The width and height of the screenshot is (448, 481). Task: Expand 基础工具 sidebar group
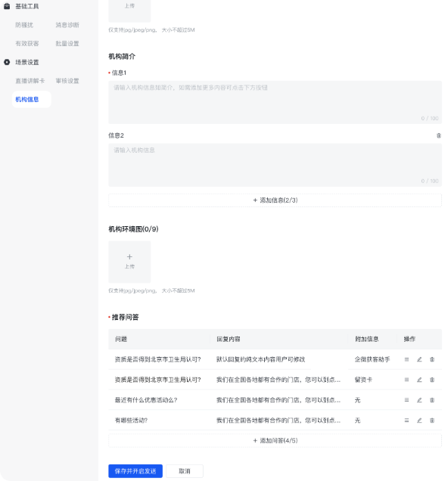[x=27, y=6]
